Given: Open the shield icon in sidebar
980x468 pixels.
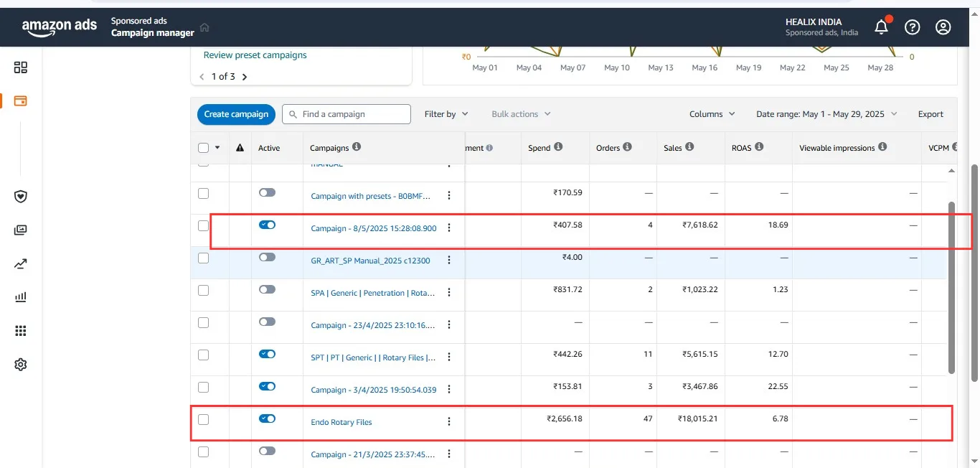Looking at the screenshot, I should tap(21, 197).
